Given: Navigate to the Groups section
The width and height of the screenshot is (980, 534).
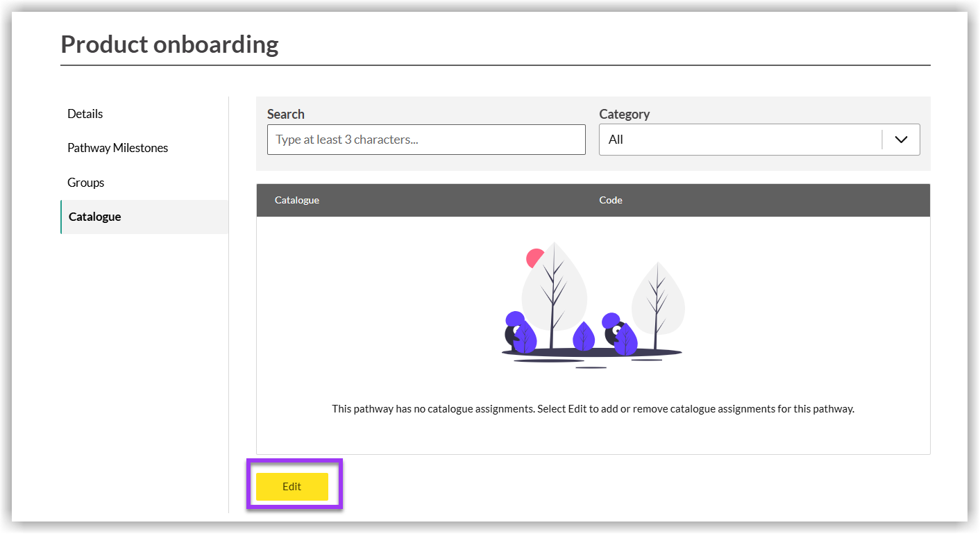Looking at the screenshot, I should [85, 182].
